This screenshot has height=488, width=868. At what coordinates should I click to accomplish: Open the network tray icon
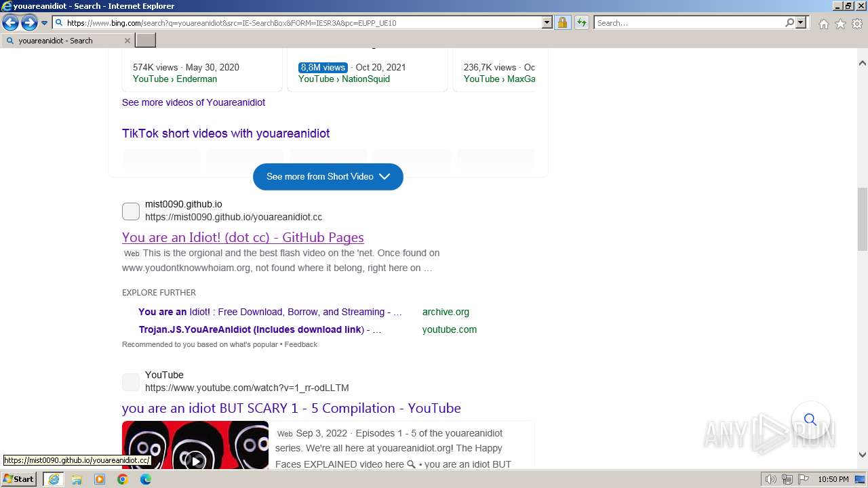(787, 479)
